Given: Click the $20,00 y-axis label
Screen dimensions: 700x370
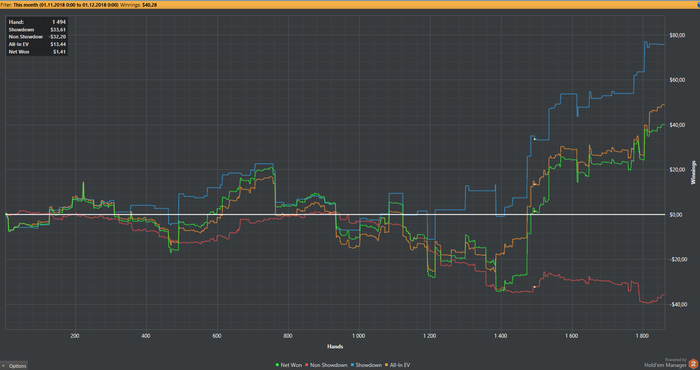Looking at the screenshot, I should coord(677,170).
